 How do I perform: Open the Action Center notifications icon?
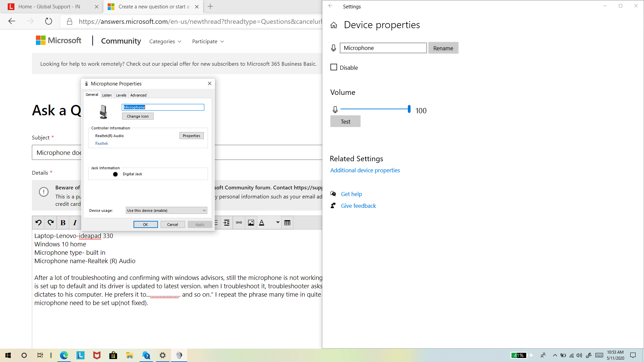pos(633,355)
